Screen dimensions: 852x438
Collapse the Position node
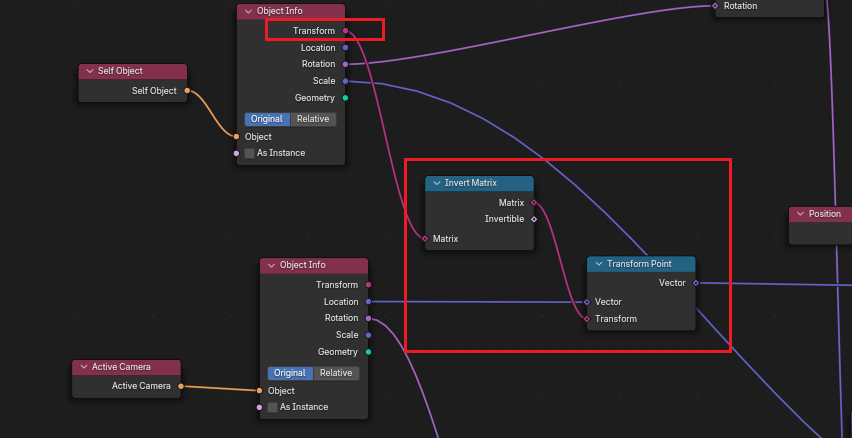(799, 214)
